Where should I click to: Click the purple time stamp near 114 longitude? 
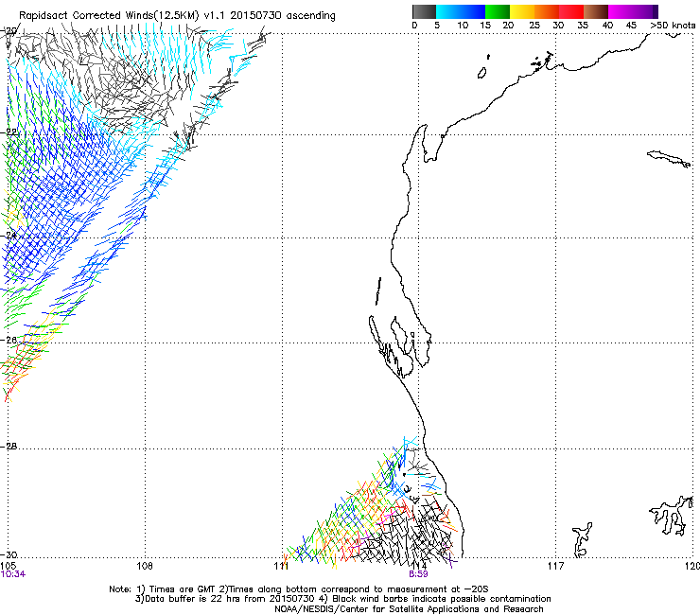pos(418,574)
